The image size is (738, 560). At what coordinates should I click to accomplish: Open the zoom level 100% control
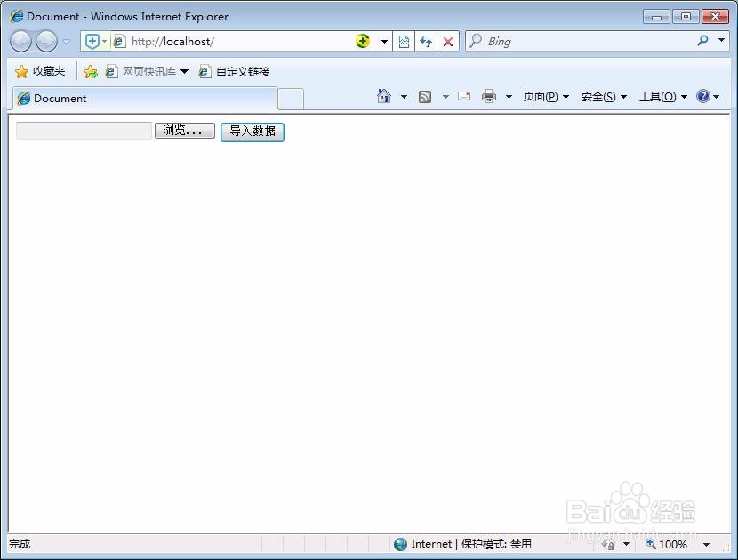671,544
